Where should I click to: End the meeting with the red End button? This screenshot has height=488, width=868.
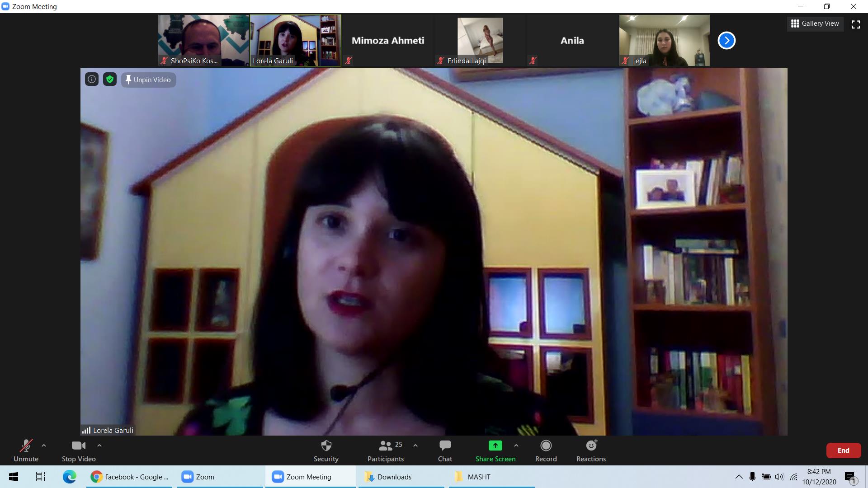(843, 450)
